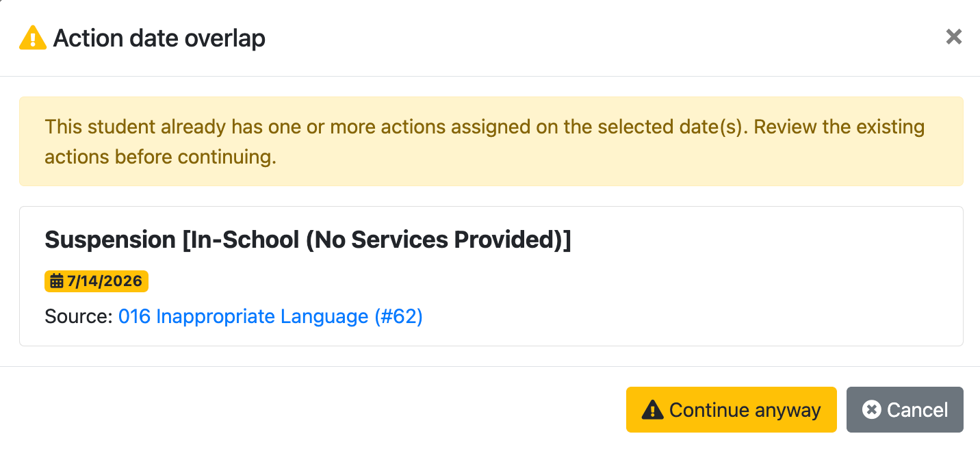Dismiss the dialog using the Cancel button
This screenshot has width=980, height=449.
click(905, 409)
